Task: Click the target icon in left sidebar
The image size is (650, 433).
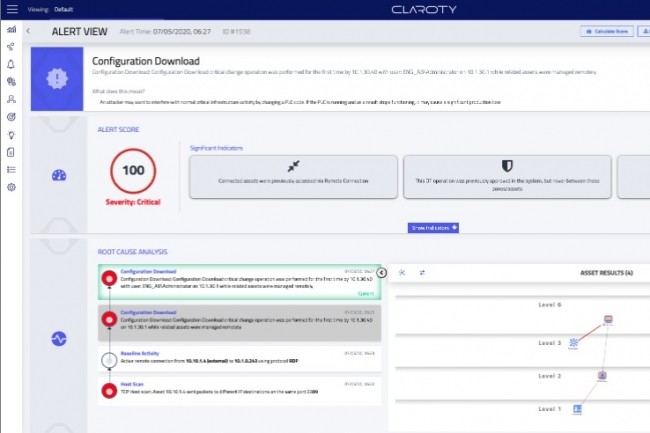Action: tap(11, 117)
